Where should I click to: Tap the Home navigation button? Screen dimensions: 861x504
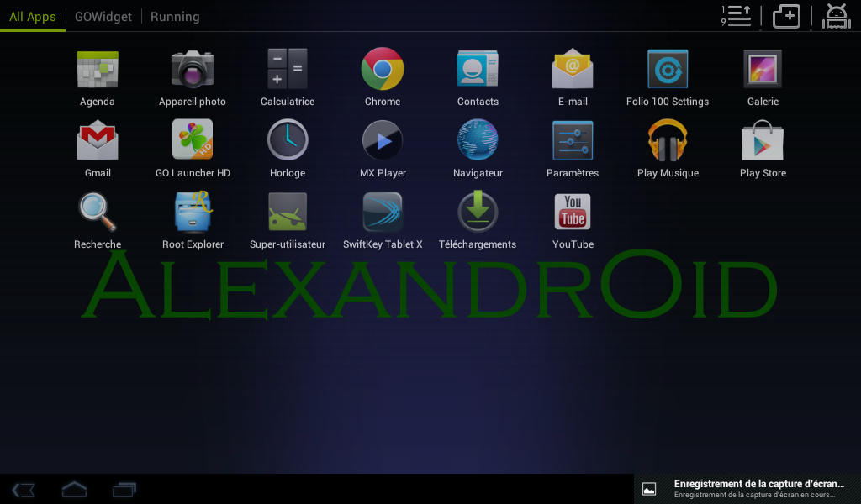coord(74,489)
